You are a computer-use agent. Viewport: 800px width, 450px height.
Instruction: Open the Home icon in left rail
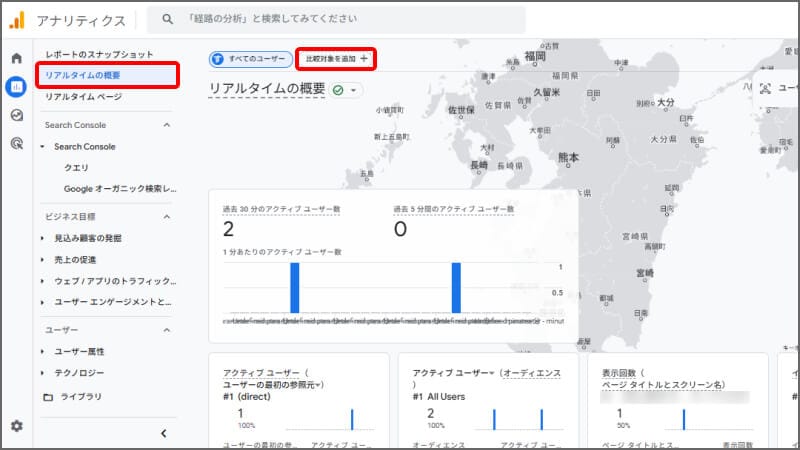(x=16, y=58)
